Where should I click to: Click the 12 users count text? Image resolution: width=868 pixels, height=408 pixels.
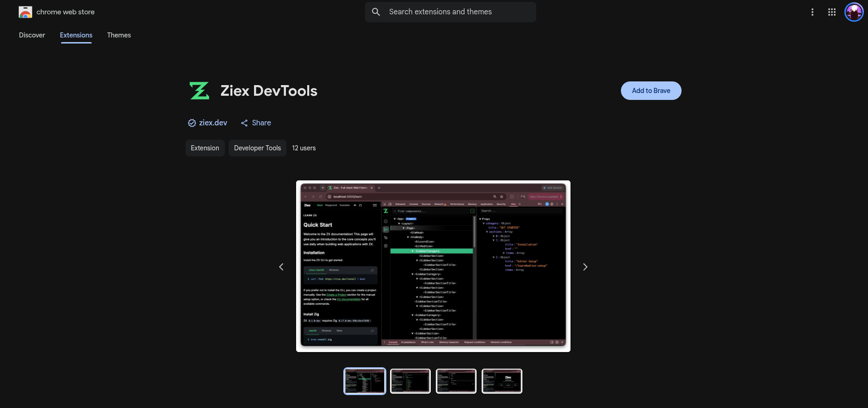click(304, 148)
